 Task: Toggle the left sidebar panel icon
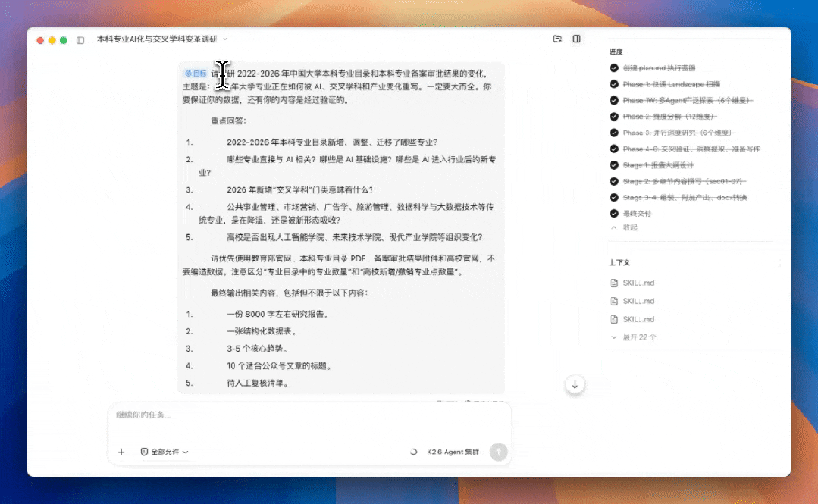(x=80, y=40)
